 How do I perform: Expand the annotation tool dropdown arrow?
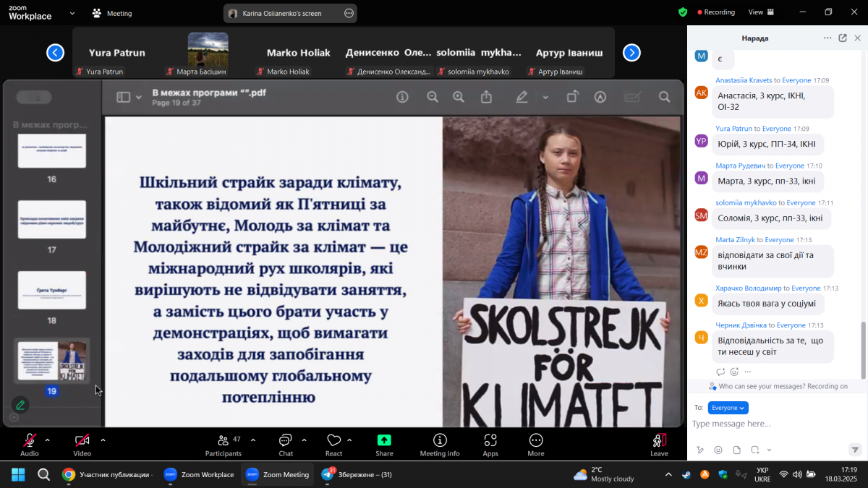[545, 96]
